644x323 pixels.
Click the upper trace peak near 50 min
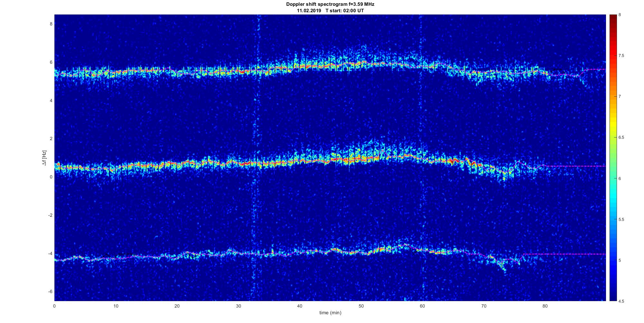click(x=364, y=61)
